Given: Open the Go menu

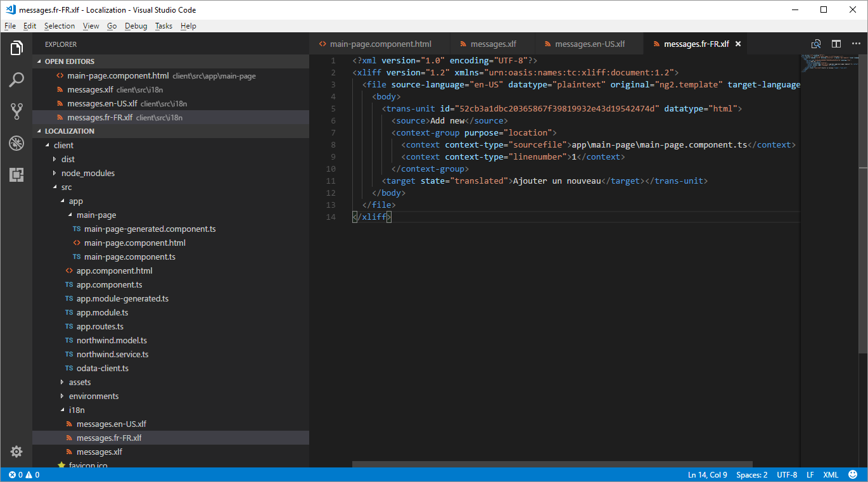Looking at the screenshot, I should [112, 26].
